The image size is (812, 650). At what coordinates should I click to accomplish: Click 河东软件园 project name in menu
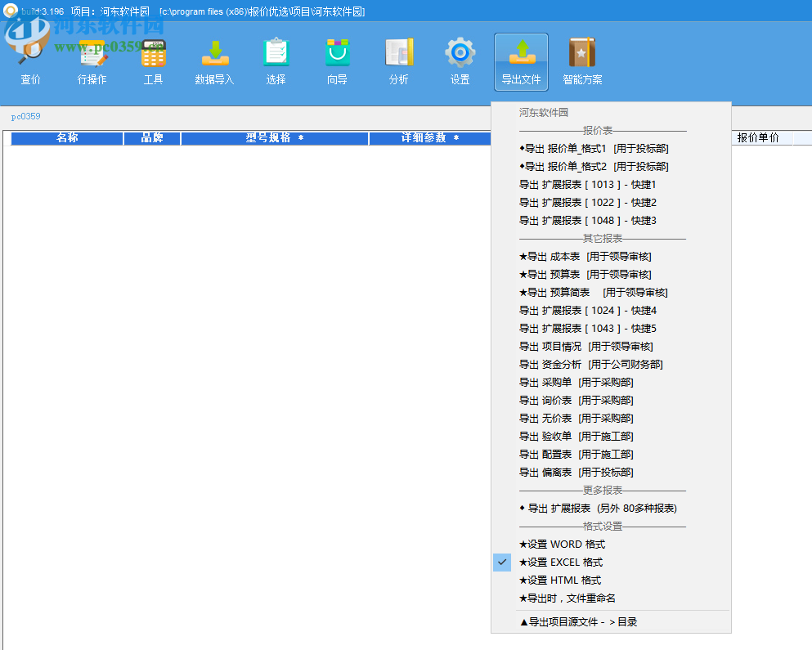(x=544, y=112)
